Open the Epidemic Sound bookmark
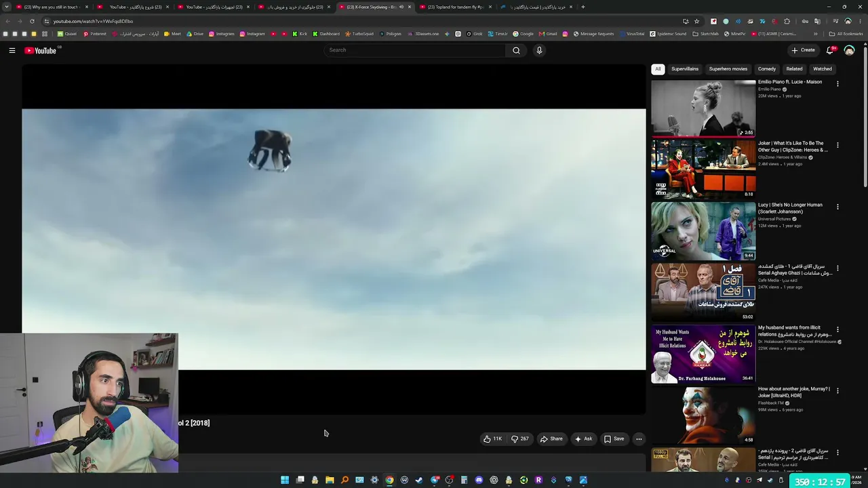 [668, 34]
